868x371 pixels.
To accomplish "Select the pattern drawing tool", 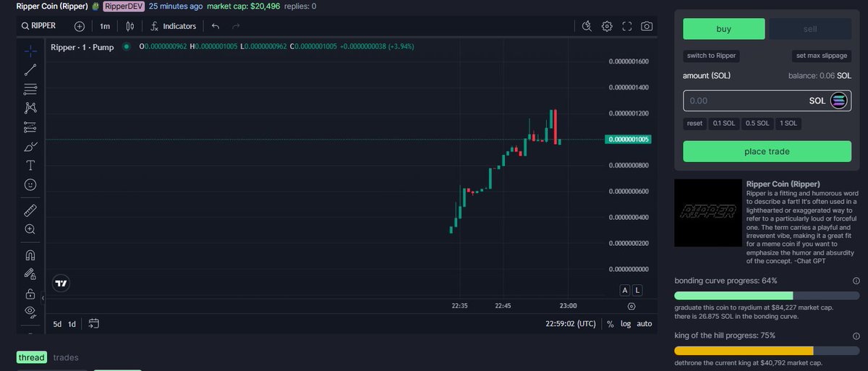I will pyautogui.click(x=30, y=108).
